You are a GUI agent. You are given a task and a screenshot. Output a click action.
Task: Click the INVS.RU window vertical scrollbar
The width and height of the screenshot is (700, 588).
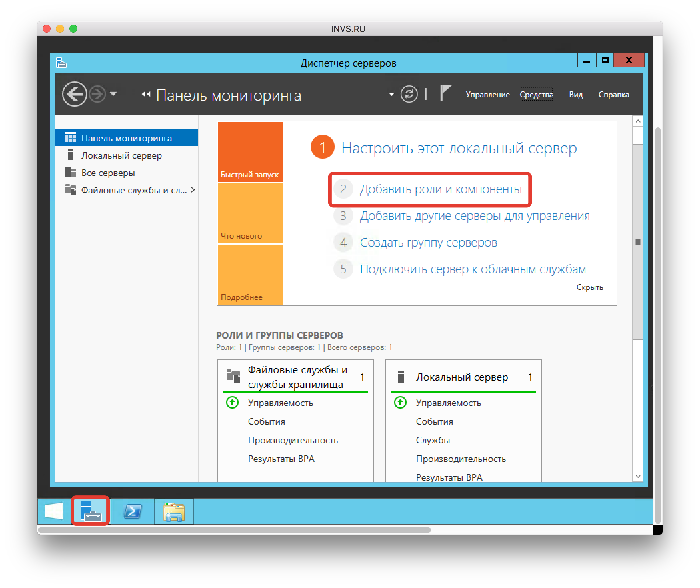point(658,326)
